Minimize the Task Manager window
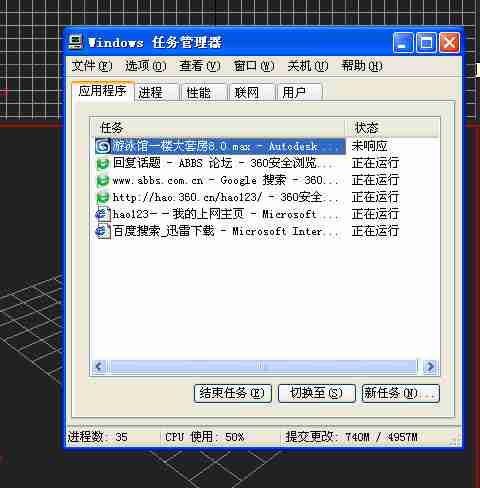Viewport: 480px width, 488px height. click(x=403, y=43)
